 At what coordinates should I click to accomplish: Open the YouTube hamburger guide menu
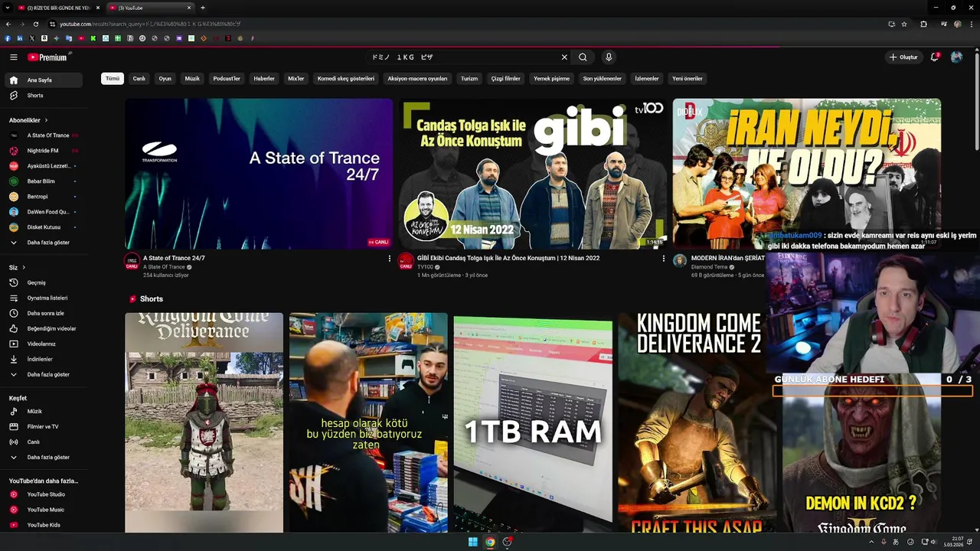click(x=13, y=57)
